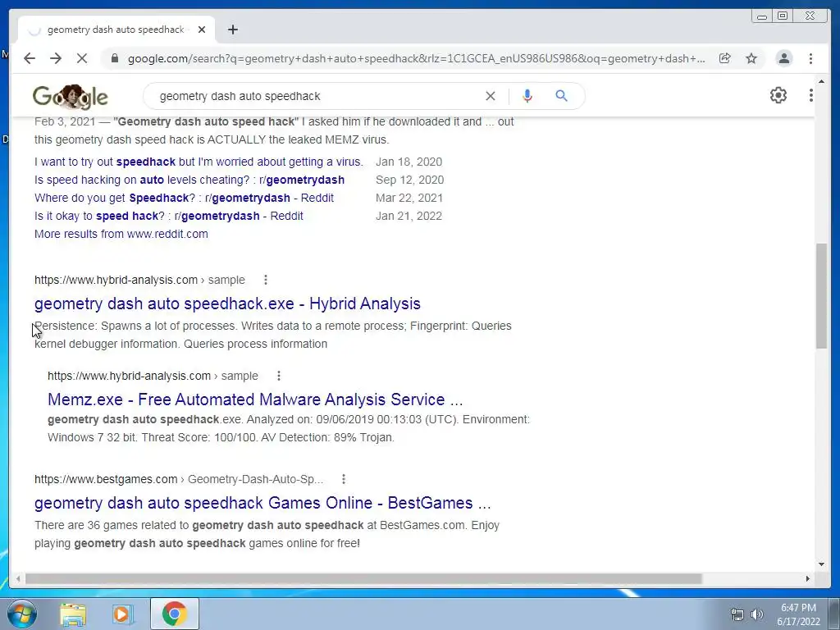Click 'https://www.bestgames.com' URL text
Screen dimensions: 840x630
point(106,479)
